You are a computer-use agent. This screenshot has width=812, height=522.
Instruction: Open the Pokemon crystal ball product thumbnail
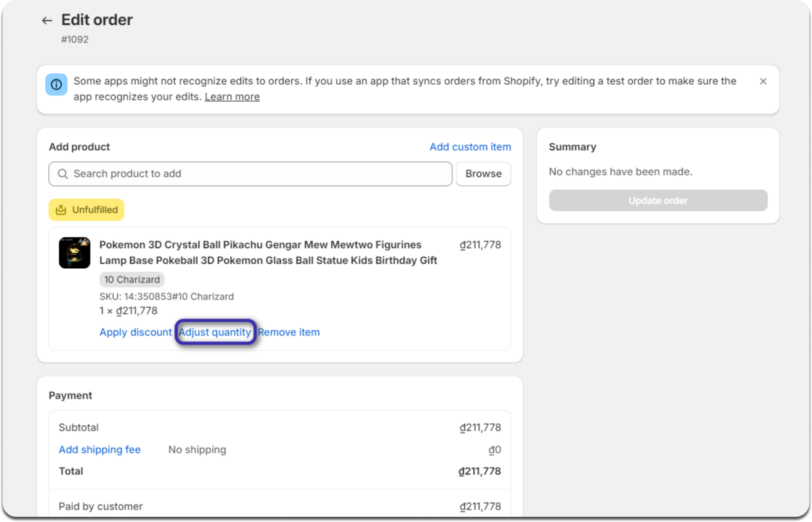tap(74, 253)
